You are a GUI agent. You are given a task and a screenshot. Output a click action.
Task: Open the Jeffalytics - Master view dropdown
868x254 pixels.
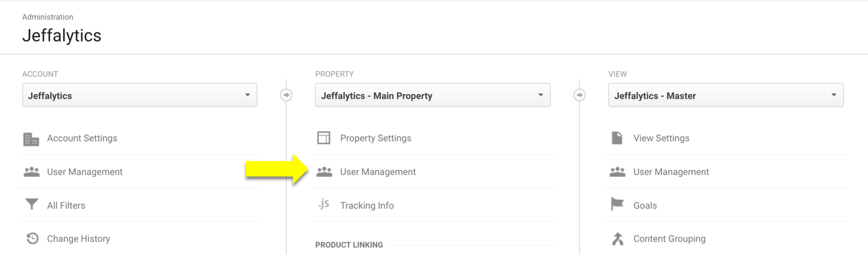pos(726,95)
